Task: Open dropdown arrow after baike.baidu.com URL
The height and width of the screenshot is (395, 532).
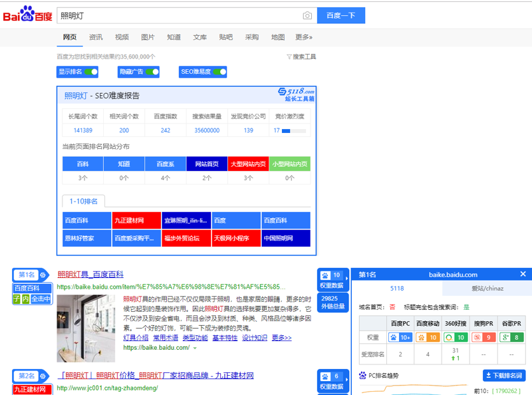Action: click(195, 348)
